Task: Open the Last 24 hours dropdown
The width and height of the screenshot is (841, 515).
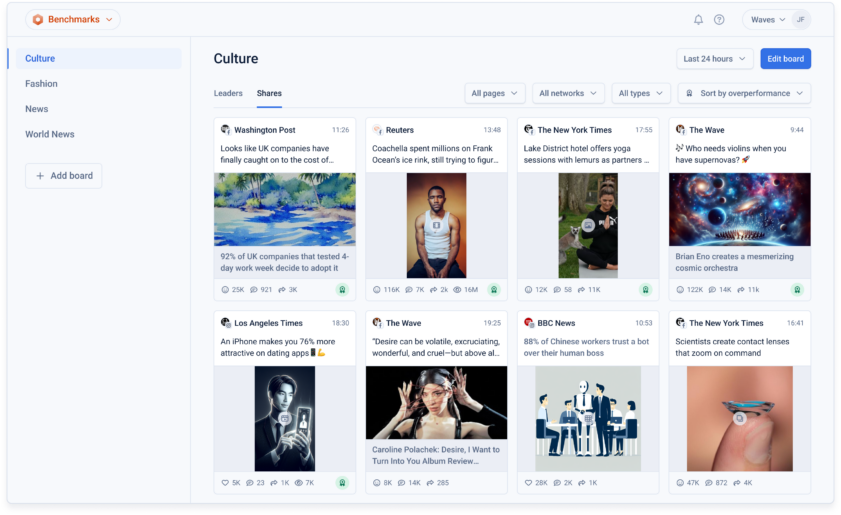Action: pyautogui.click(x=714, y=59)
